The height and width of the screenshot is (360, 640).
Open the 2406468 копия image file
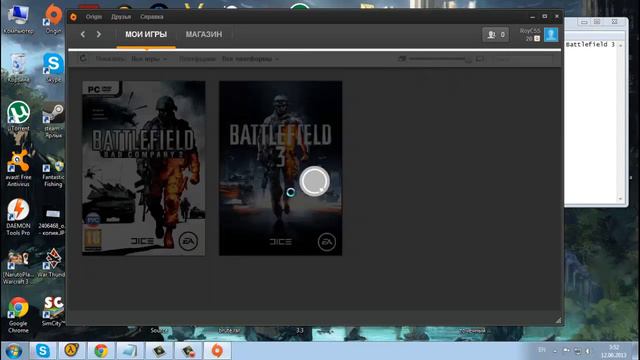tap(52, 221)
